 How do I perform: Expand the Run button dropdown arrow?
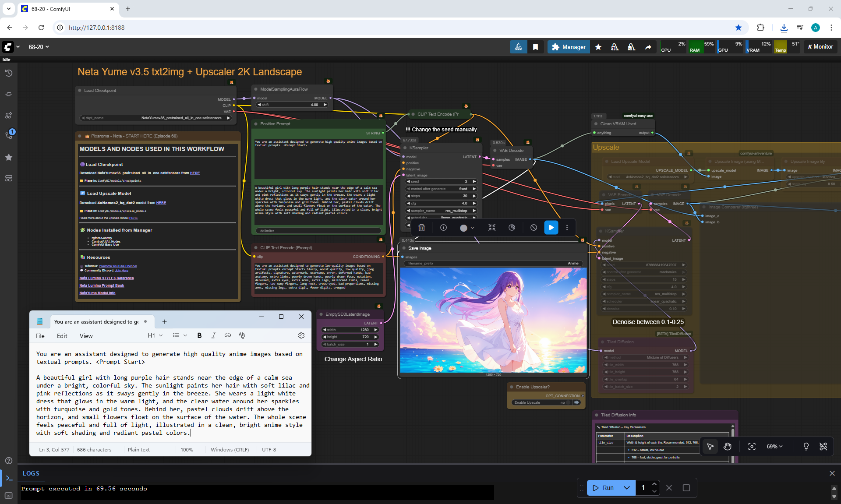(x=627, y=488)
